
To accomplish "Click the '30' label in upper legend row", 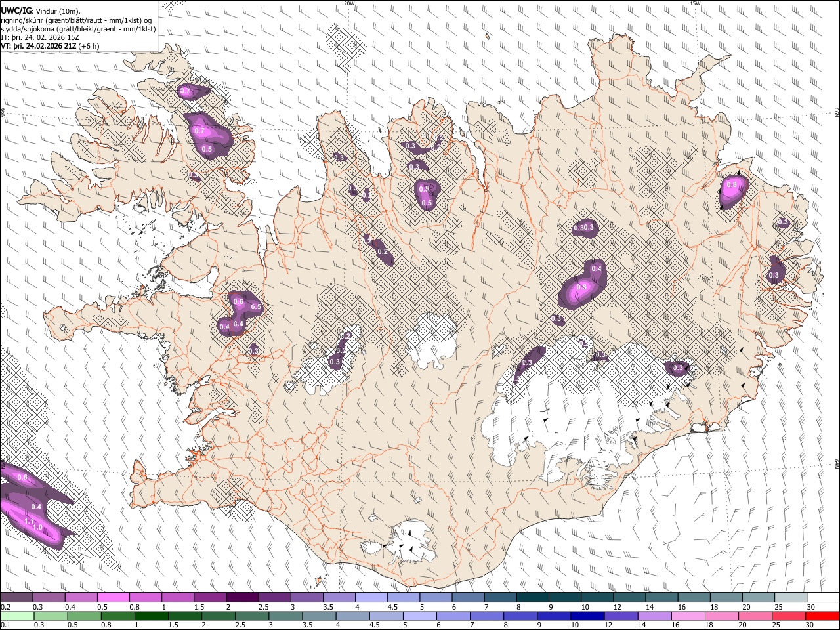I will [810, 607].
